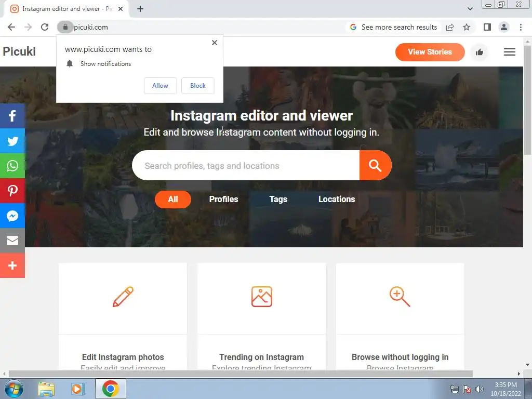Open Edit Instagram photos card title

(x=123, y=357)
